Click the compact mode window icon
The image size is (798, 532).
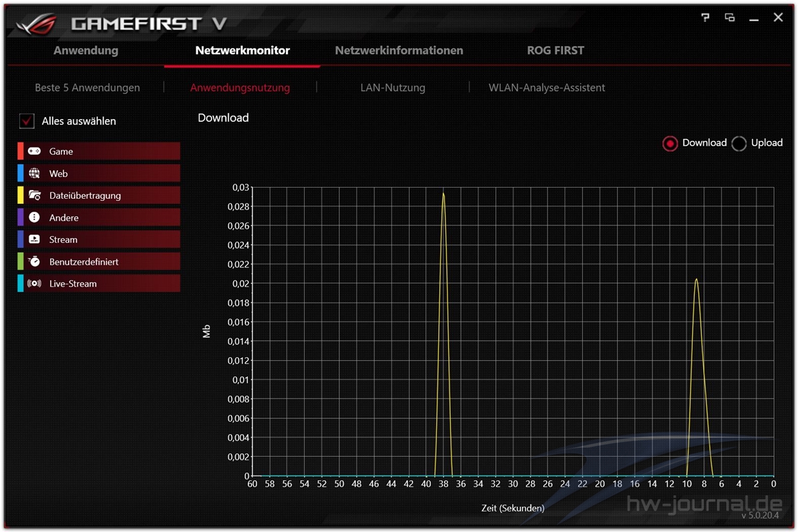pyautogui.click(x=730, y=18)
